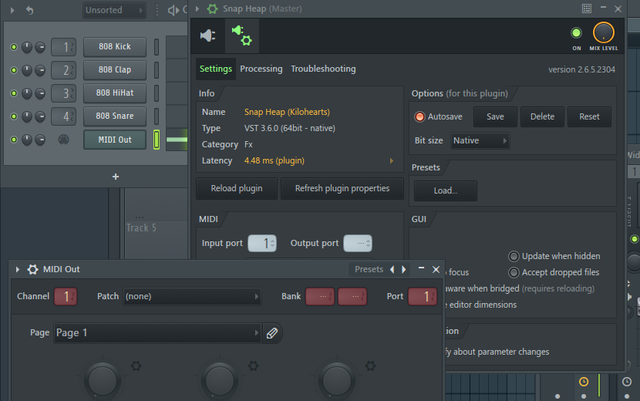Open channel rack options dots menu
The width and height of the screenshot is (640, 401).
pos(157,10)
